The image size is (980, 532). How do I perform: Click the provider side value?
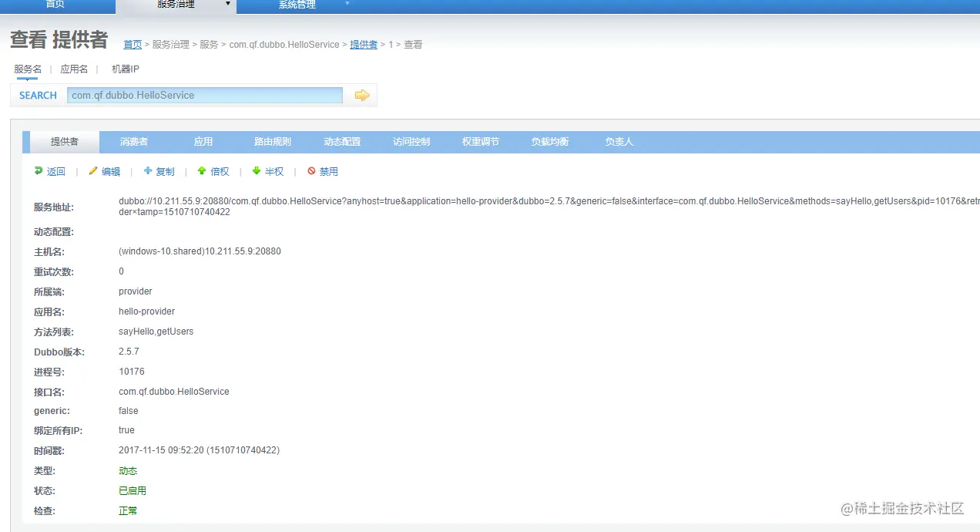tap(136, 291)
